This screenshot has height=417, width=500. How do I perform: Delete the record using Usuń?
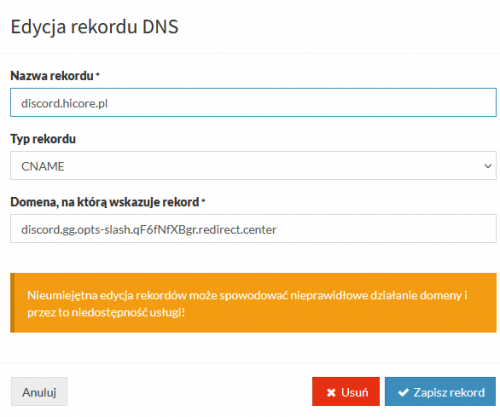(346, 392)
